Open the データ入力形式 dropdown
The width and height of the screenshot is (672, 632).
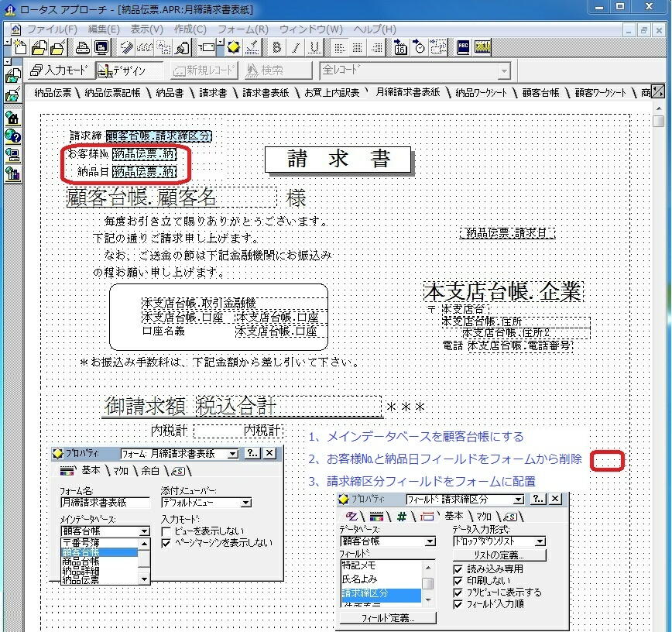541,541
